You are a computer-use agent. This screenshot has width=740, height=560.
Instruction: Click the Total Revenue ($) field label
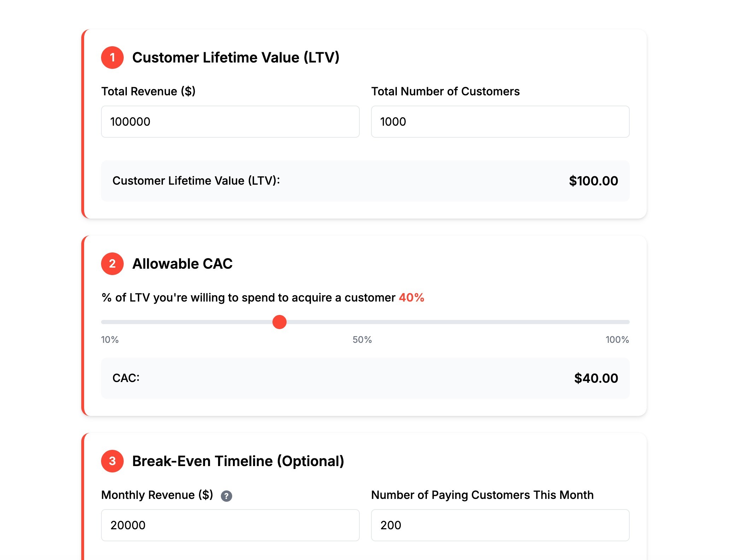pyautogui.click(x=148, y=91)
